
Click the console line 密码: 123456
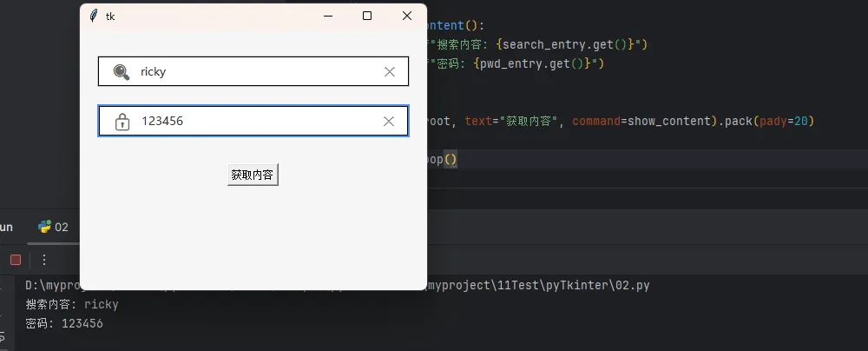pos(64,323)
